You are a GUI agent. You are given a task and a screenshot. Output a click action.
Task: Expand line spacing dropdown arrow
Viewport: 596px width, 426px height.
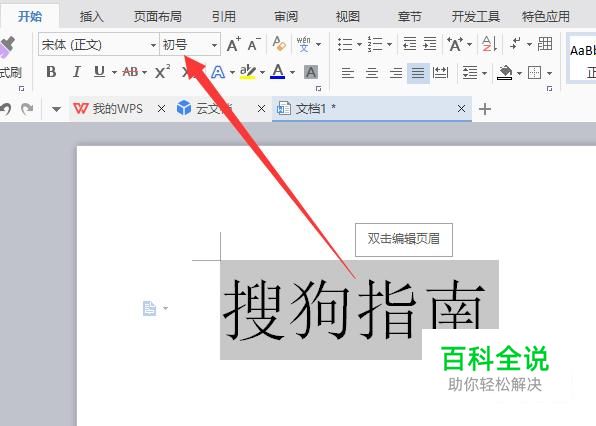click(485, 73)
